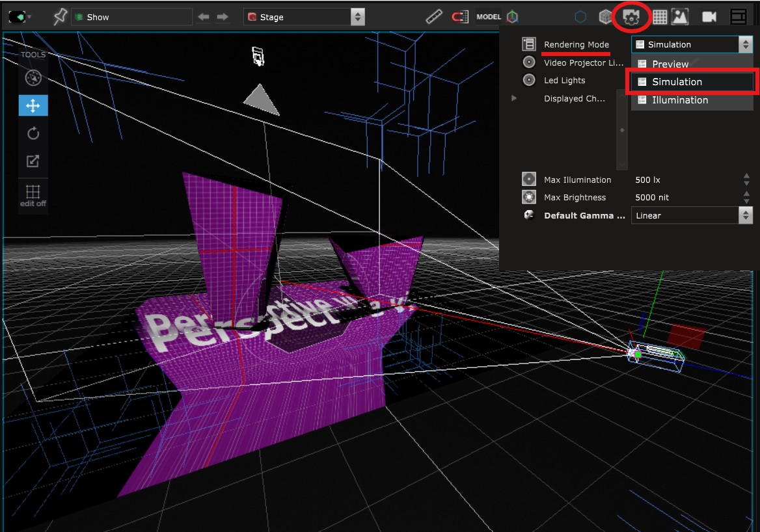Select the Rotate tool
Screen dimensions: 760x532
pyautogui.click(x=33, y=133)
